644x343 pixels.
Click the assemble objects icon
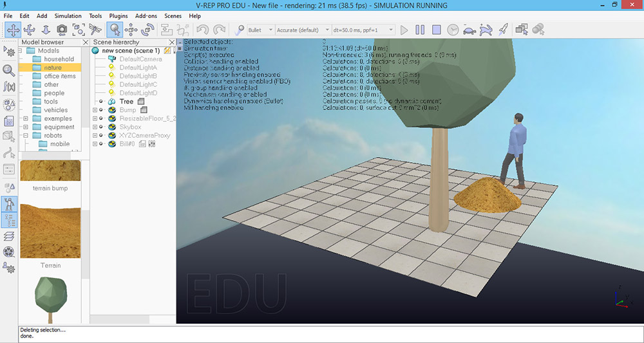point(166,30)
